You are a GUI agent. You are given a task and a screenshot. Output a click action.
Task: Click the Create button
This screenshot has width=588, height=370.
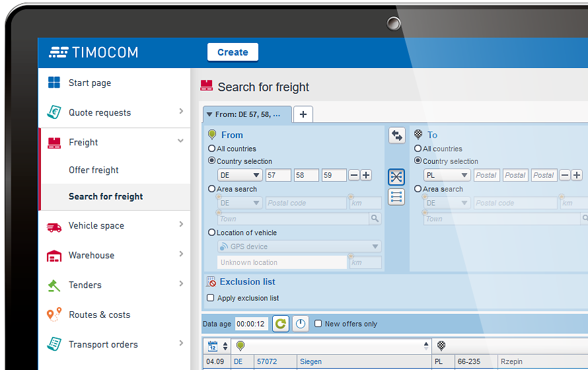tap(233, 52)
